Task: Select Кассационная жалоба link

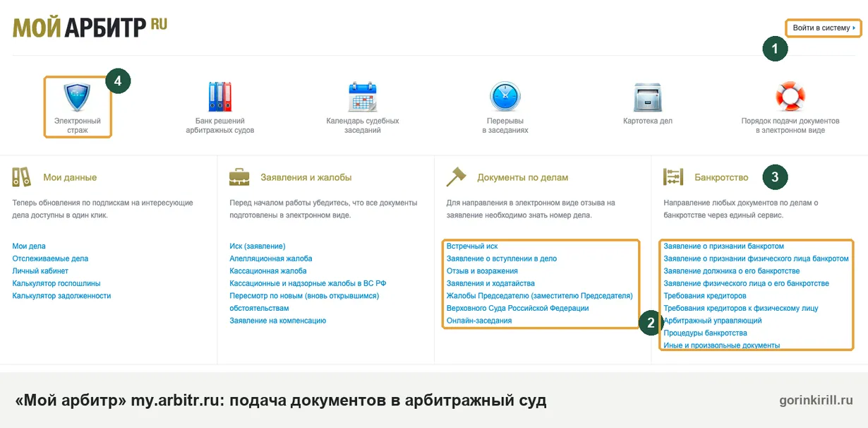Action: tap(268, 271)
